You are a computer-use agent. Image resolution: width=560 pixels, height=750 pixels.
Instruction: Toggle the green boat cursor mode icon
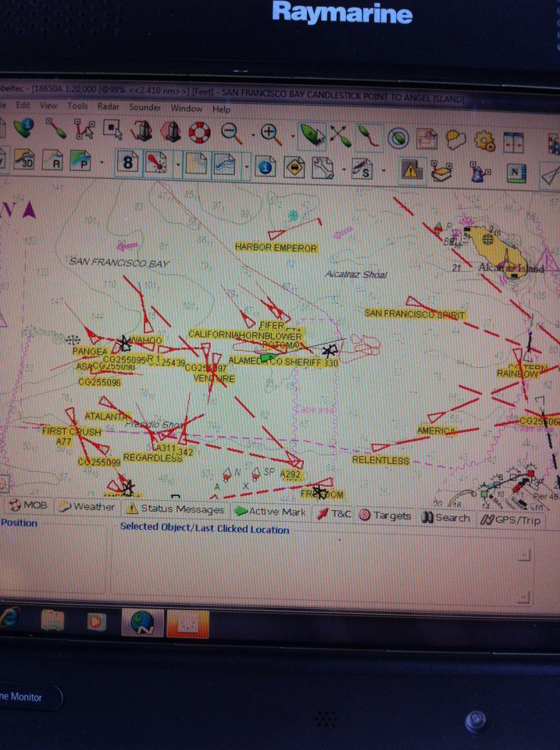(312, 135)
